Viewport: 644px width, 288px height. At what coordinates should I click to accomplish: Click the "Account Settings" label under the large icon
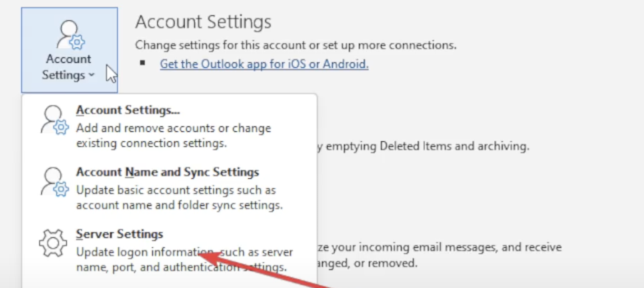69,67
